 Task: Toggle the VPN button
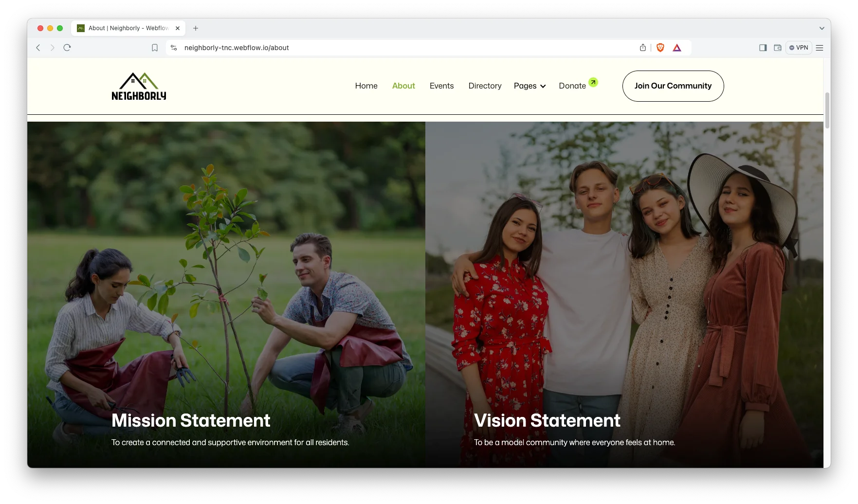point(799,48)
